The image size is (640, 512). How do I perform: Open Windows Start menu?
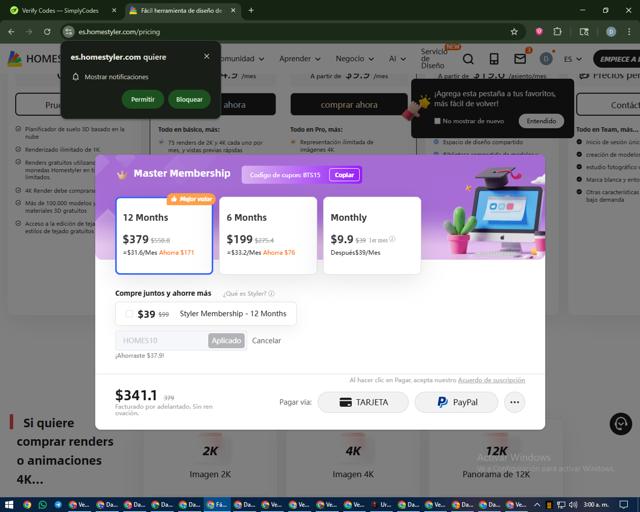click(9, 505)
